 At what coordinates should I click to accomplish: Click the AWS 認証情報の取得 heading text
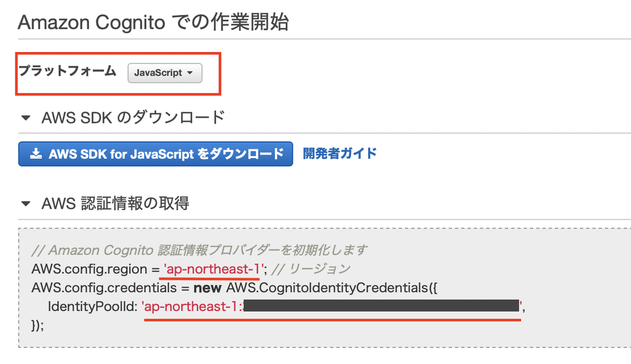(115, 203)
